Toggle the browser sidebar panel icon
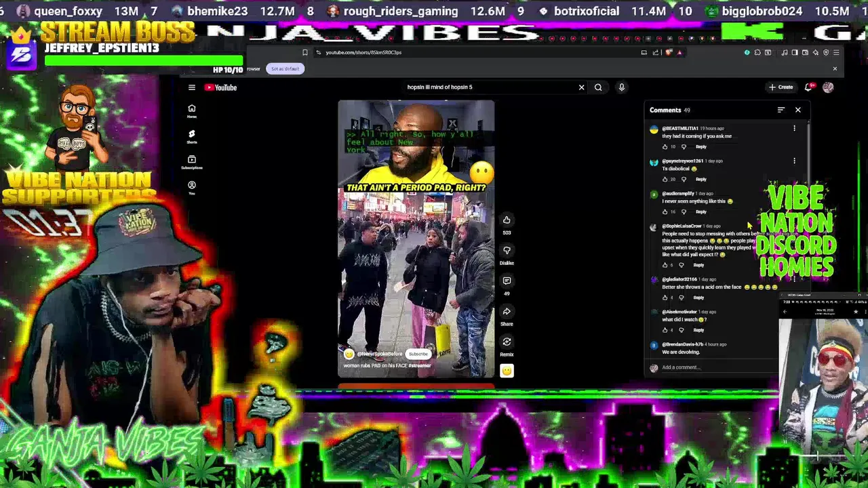 pos(795,52)
